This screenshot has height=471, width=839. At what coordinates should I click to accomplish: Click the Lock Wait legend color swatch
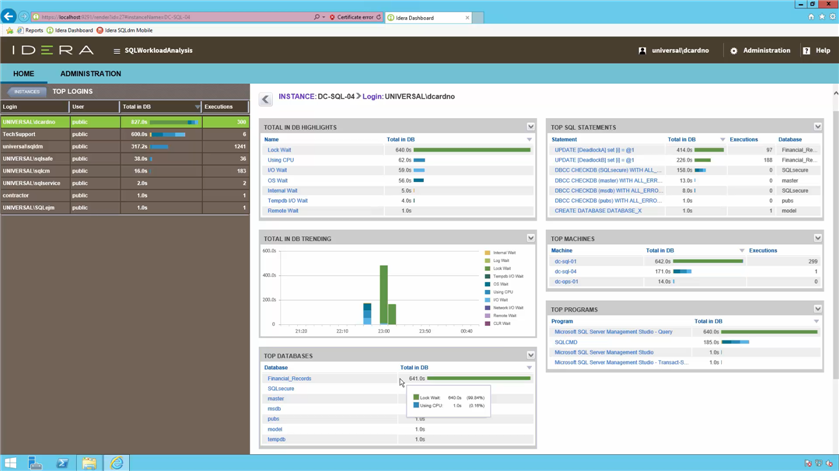click(x=487, y=268)
